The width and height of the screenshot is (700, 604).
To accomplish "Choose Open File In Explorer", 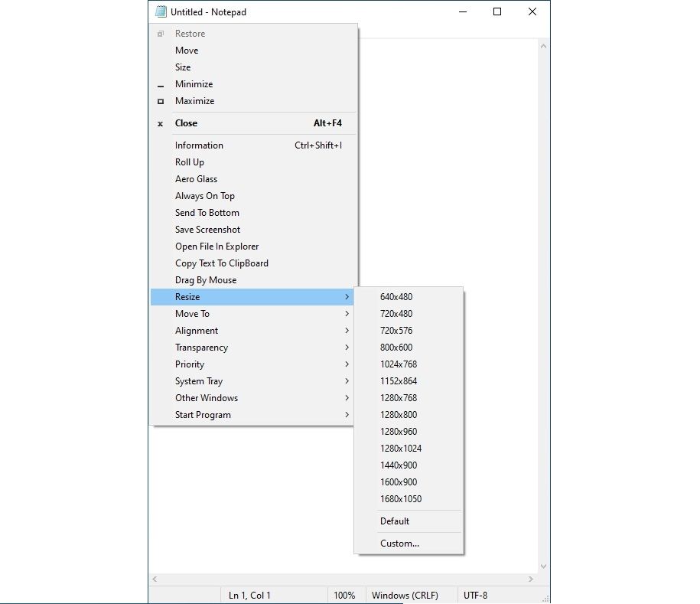I will [253, 246].
